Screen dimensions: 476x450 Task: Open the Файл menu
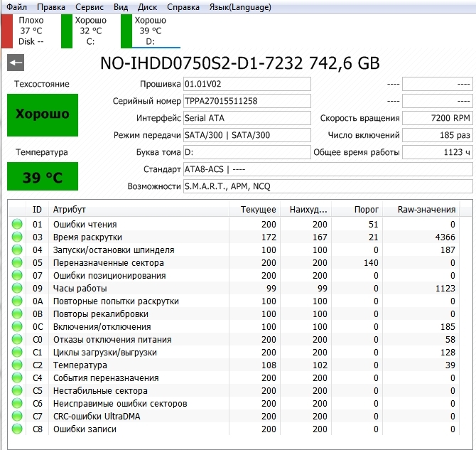tap(16, 7)
